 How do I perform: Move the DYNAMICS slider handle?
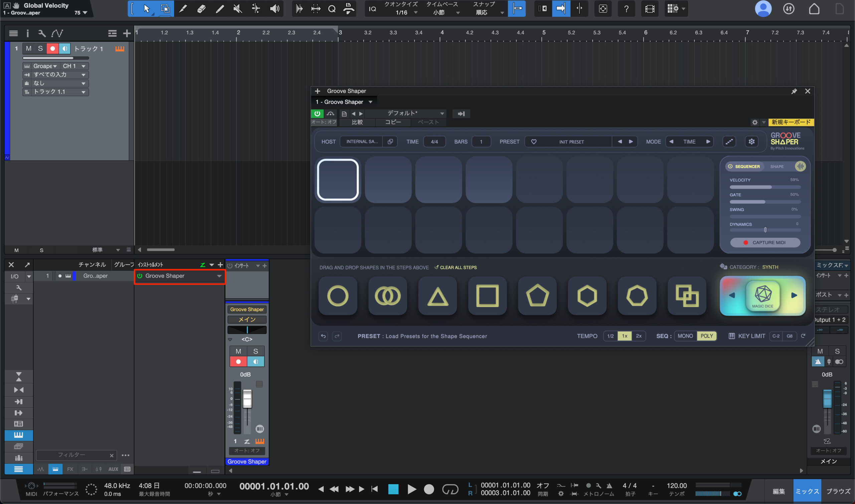tap(765, 230)
